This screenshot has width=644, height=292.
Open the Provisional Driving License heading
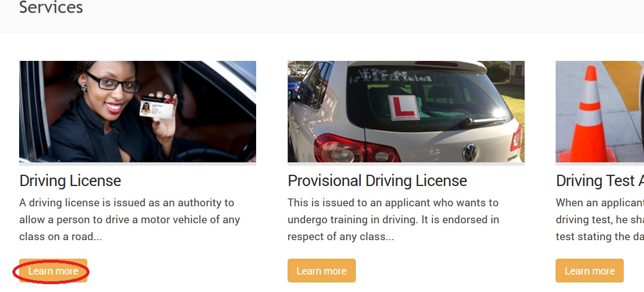click(x=377, y=180)
